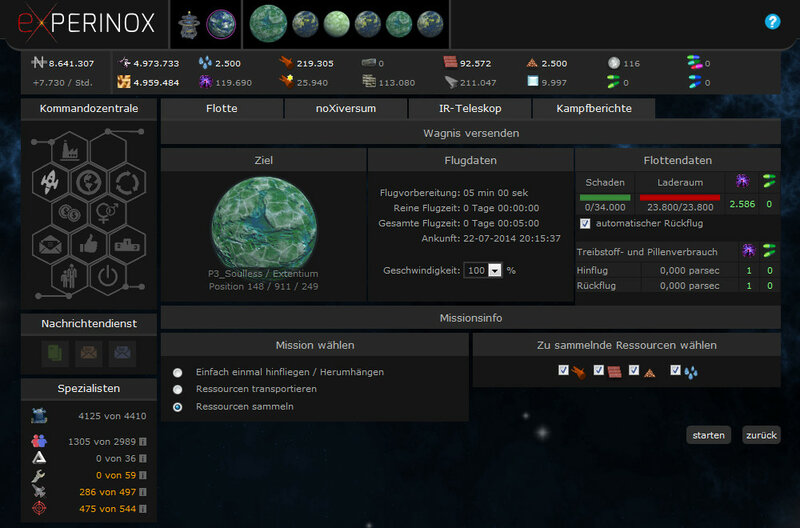Click the blue envelope Nachrichtendienst icon

[x=122, y=353]
